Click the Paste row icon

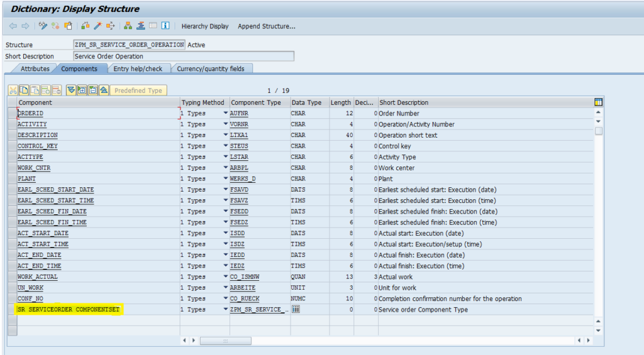click(35, 90)
